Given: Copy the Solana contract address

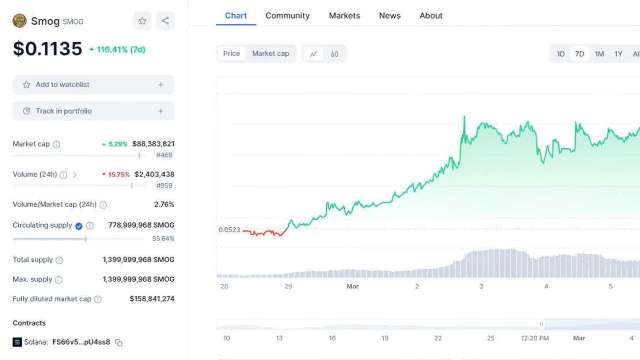Looking at the screenshot, I should point(119,342).
